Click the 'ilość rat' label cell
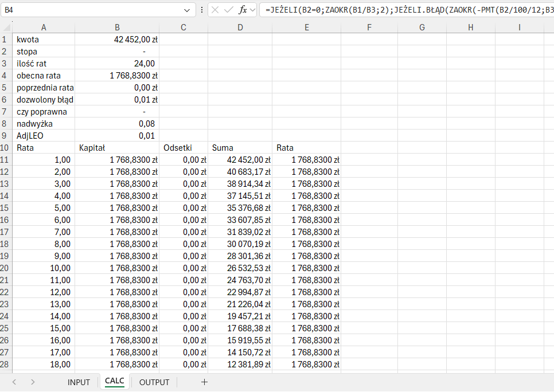Viewport: 554px width, 392px height. click(44, 63)
